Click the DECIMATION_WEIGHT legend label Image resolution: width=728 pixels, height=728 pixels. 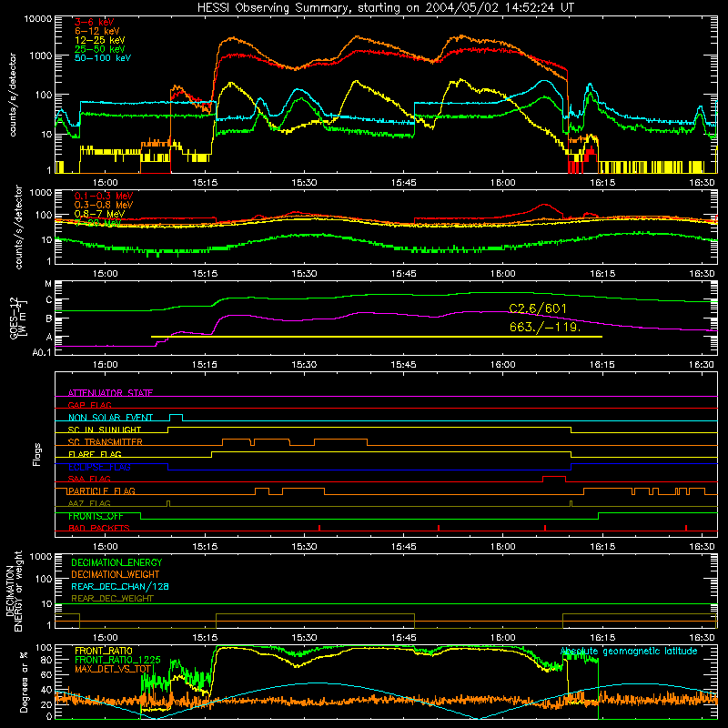click(x=116, y=574)
